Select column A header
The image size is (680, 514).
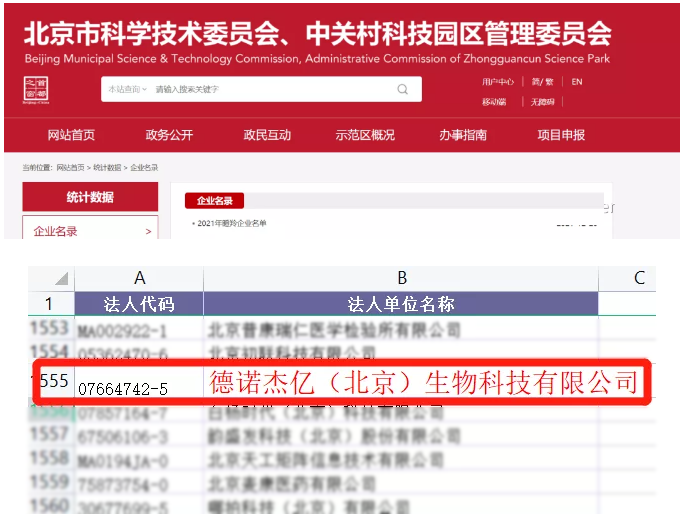point(139,278)
